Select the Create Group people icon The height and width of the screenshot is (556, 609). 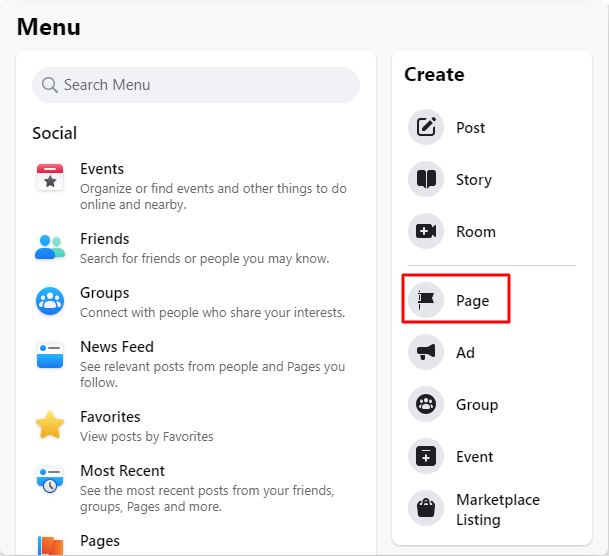point(426,404)
